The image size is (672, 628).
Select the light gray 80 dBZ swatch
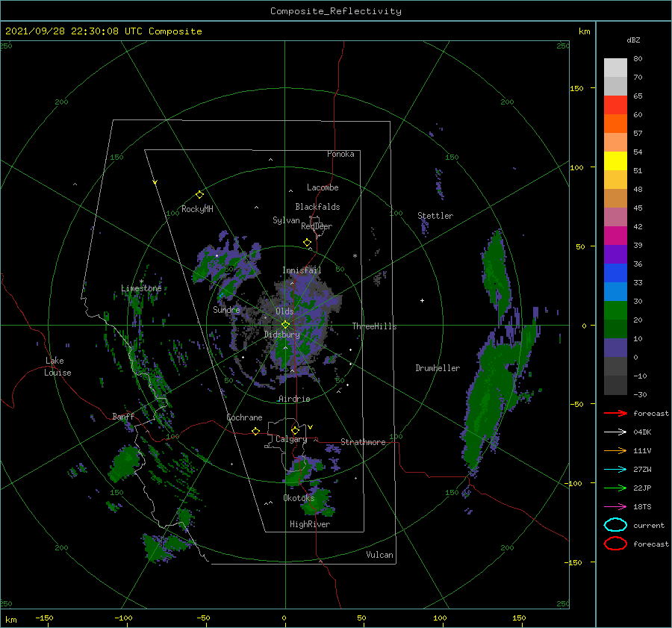tap(615, 68)
